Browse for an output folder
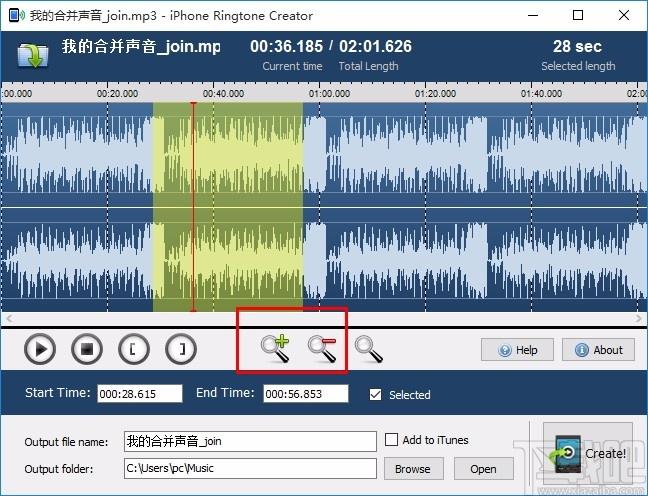This screenshot has height=496, width=648. (x=412, y=468)
